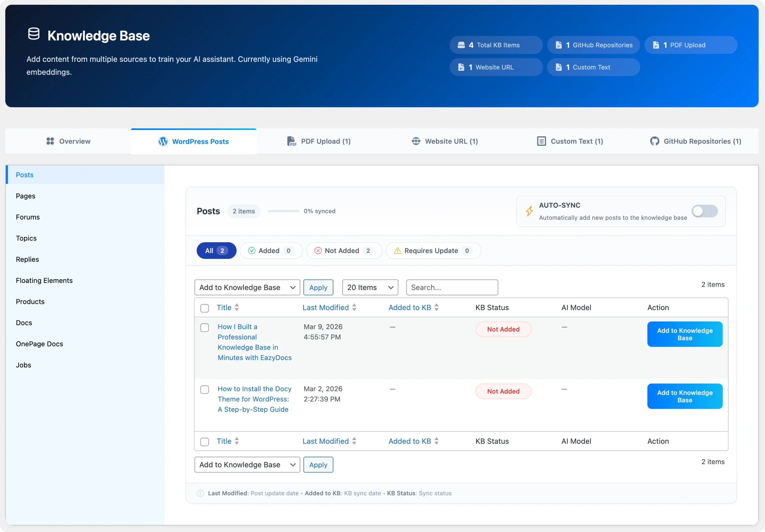
Task: Click the sync progress bar
Action: (284, 211)
